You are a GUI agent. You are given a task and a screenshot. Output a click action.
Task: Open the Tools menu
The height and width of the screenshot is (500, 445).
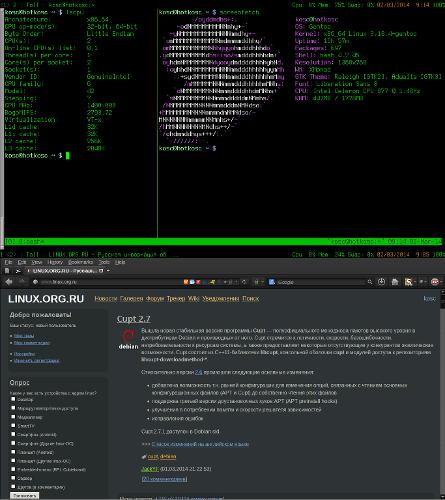(104, 262)
